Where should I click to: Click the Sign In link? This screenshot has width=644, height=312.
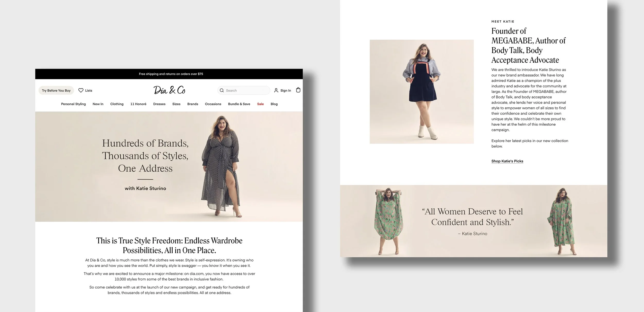click(286, 90)
